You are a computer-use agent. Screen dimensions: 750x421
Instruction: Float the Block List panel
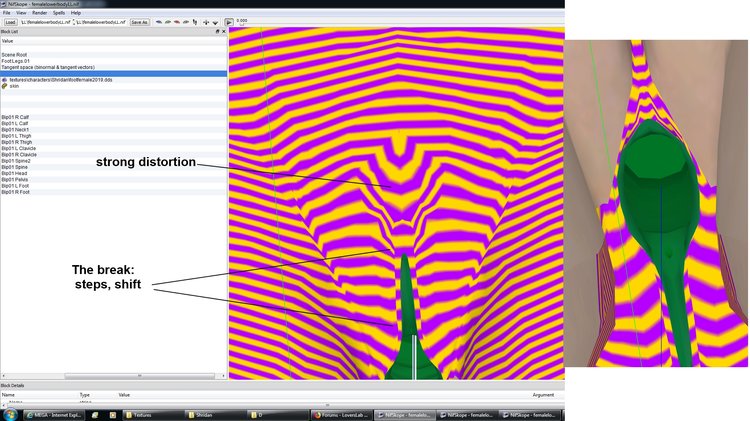218,32
